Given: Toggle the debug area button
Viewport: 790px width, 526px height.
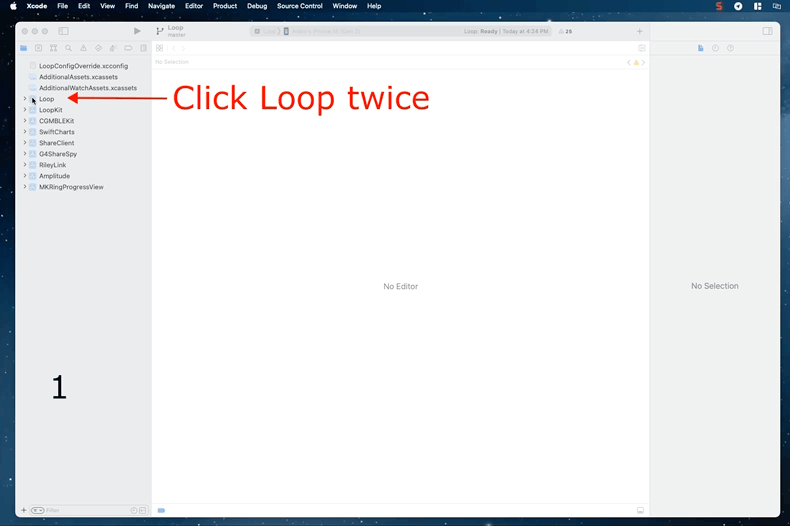Looking at the screenshot, I should (640, 510).
